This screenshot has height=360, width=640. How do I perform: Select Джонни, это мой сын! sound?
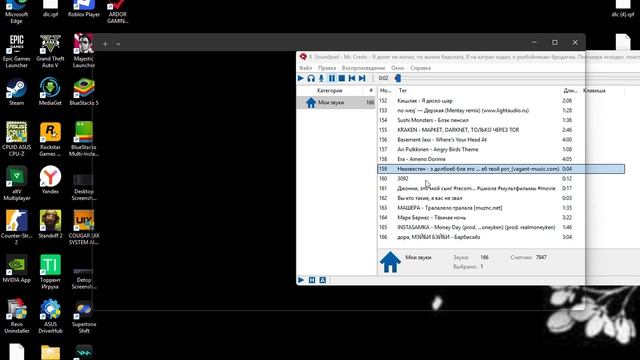[x=501, y=188]
